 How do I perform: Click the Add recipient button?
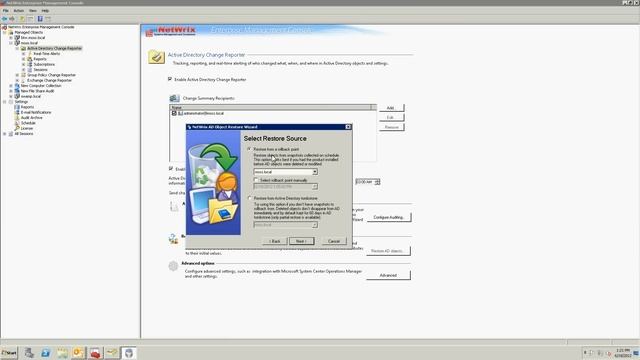click(391, 108)
